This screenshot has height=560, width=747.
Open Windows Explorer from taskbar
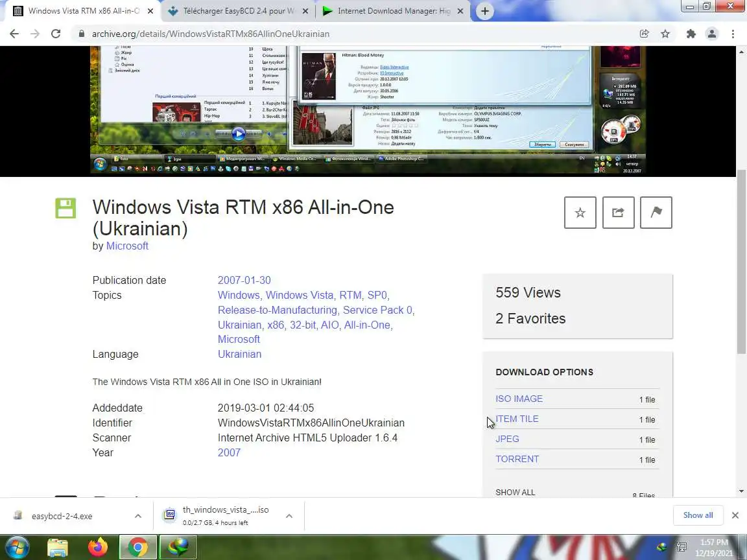(x=58, y=548)
